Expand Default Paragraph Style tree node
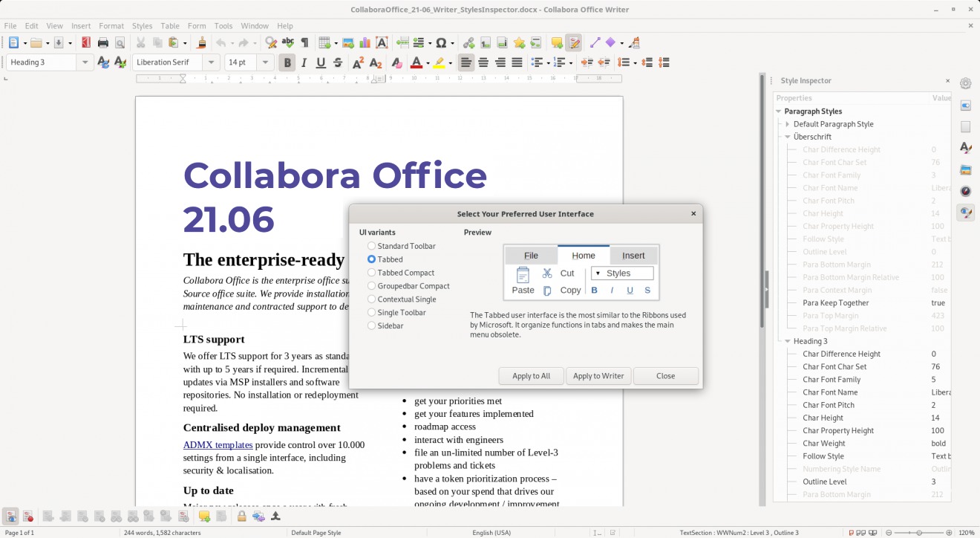 pyautogui.click(x=788, y=124)
